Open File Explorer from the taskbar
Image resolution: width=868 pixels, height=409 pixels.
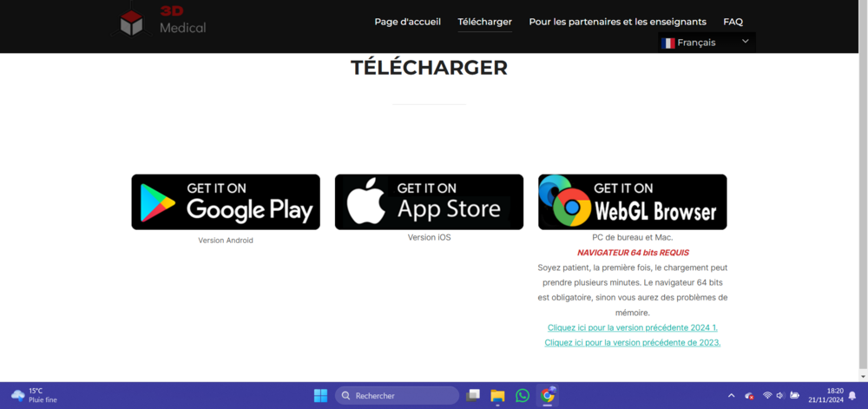click(x=497, y=395)
